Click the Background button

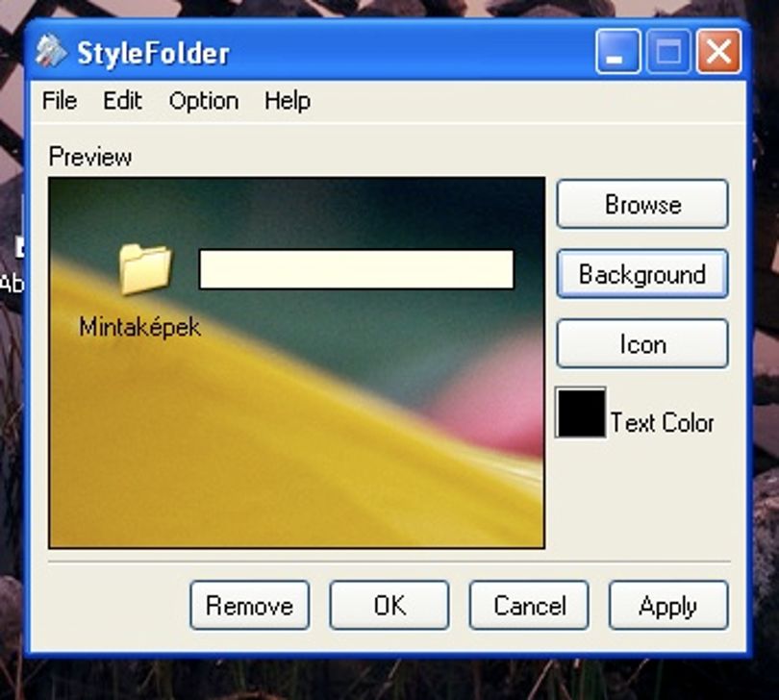[642, 274]
